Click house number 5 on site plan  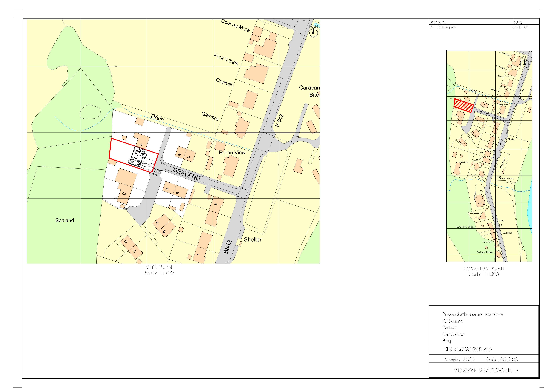point(177,193)
